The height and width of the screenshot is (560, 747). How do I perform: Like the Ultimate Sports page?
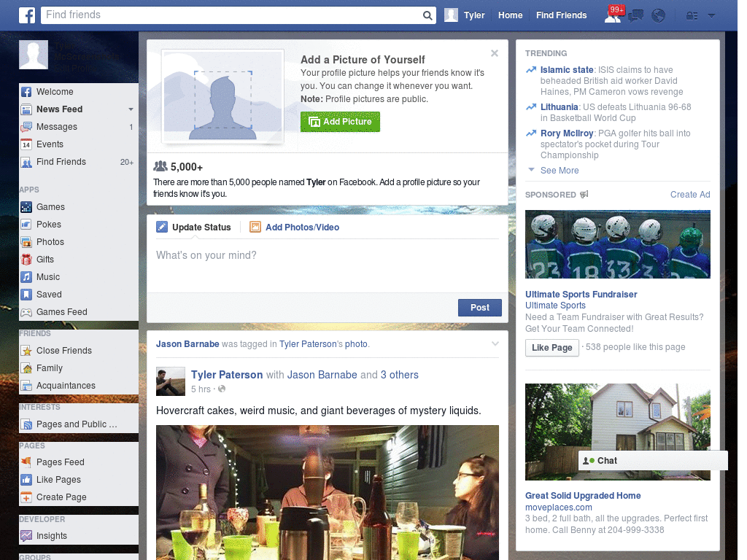coord(551,348)
